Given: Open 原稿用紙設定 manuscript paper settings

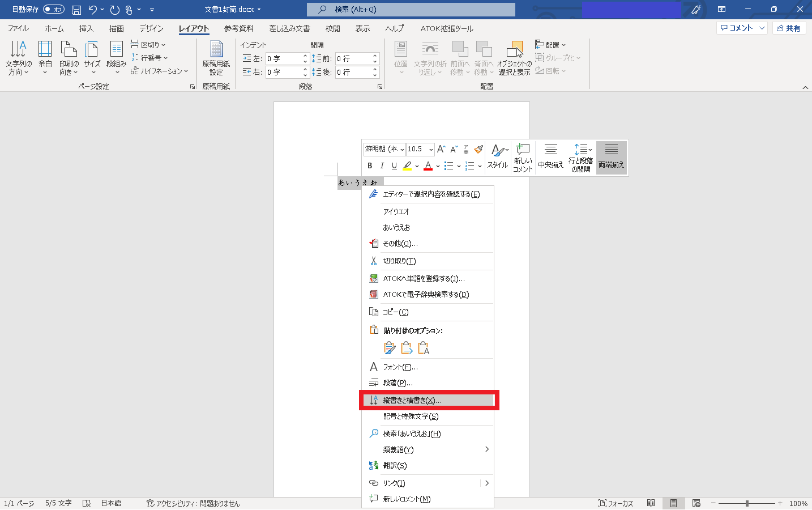Looking at the screenshot, I should [216, 58].
